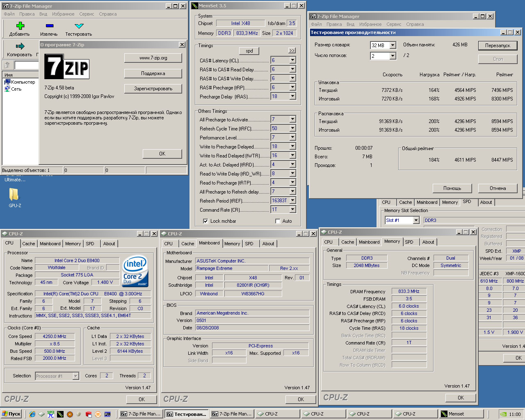
Task: Open the Precharge Delay (tRAS) dropdown
Action: (292, 96)
